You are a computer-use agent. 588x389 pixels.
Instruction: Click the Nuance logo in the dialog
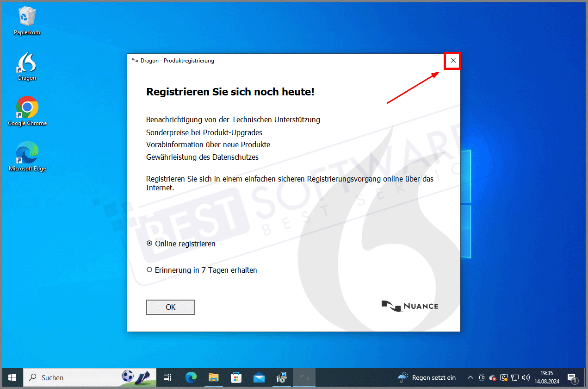pos(409,306)
